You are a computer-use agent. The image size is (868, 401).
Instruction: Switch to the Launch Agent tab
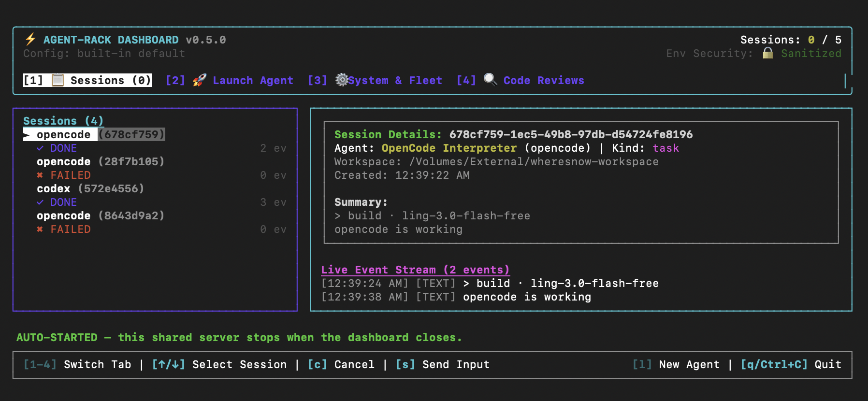tap(230, 80)
